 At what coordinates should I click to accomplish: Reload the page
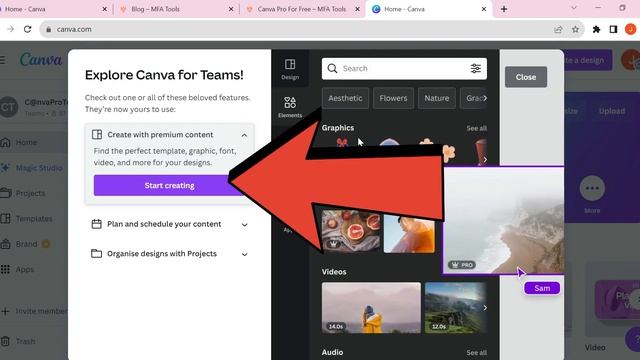tap(27, 29)
